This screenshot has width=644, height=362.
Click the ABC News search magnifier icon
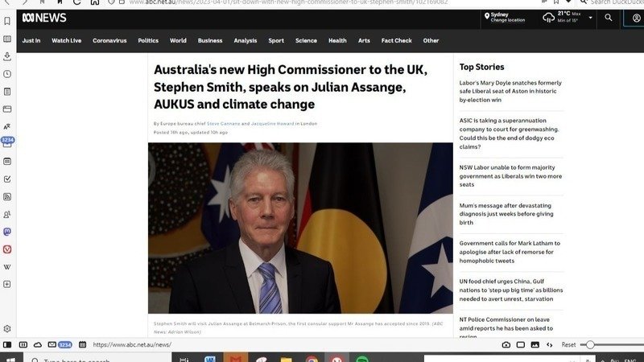[608, 17]
